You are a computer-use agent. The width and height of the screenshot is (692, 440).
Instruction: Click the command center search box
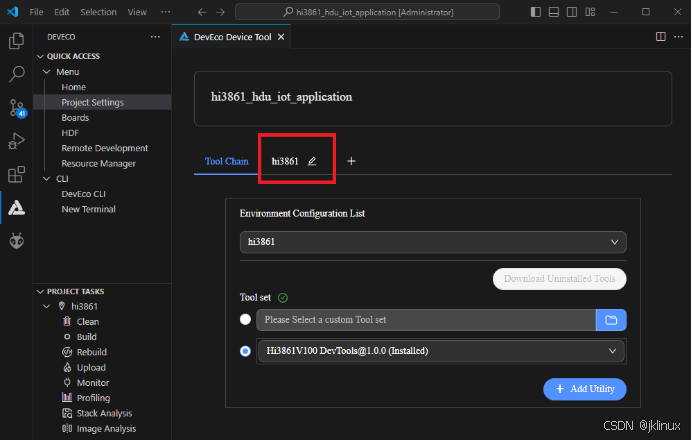(367, 12)
